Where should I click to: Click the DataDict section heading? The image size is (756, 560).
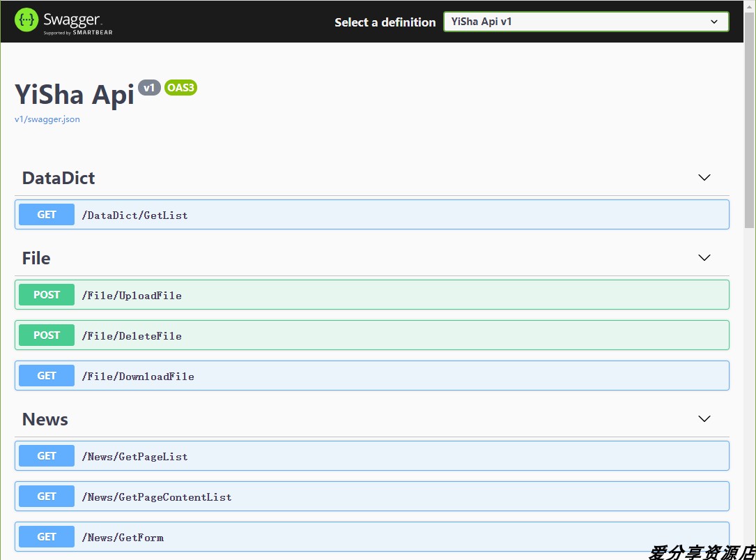click(59, 178)
